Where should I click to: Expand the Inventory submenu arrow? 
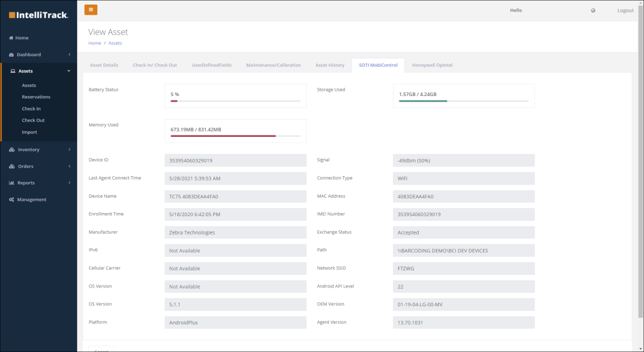click(69, 150)
